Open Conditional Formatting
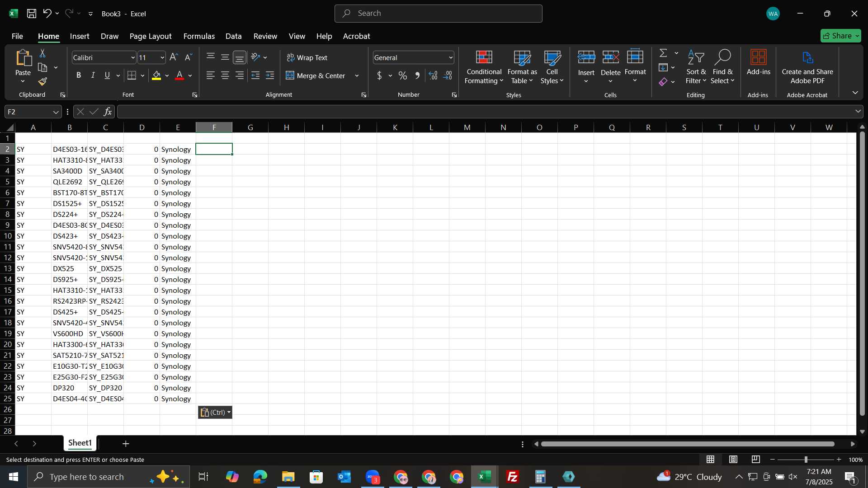 pos(484,67)
